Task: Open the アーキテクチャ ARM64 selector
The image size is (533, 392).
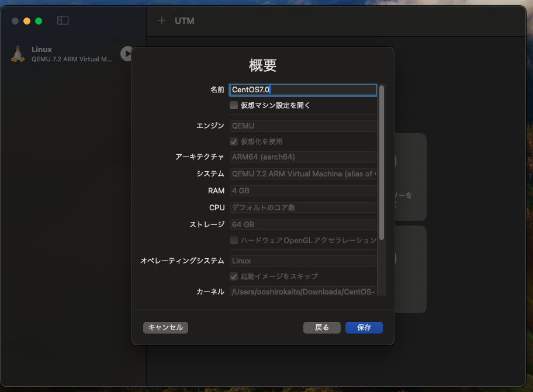Action: point(303,157)
